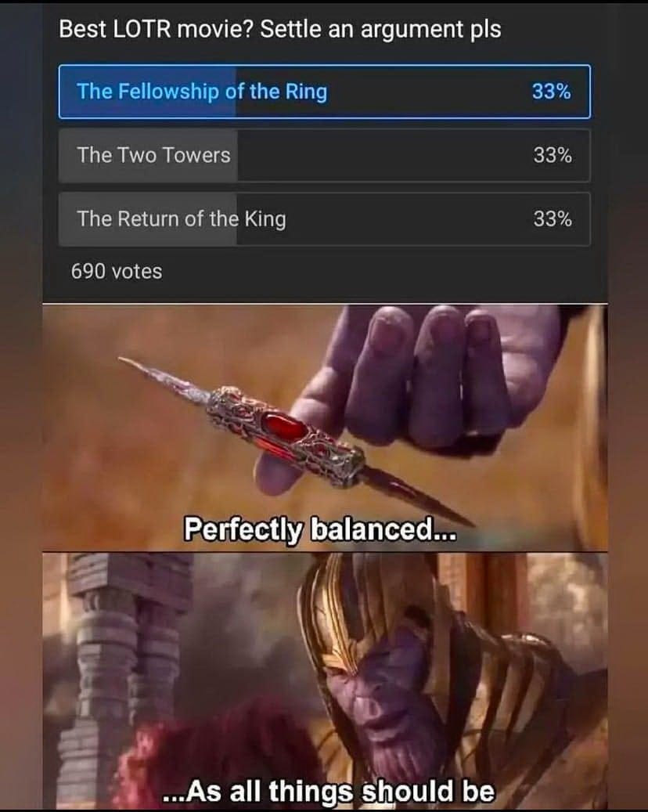
Task: Click the gray filled Two Towers result bar
Action: (148, 155)
